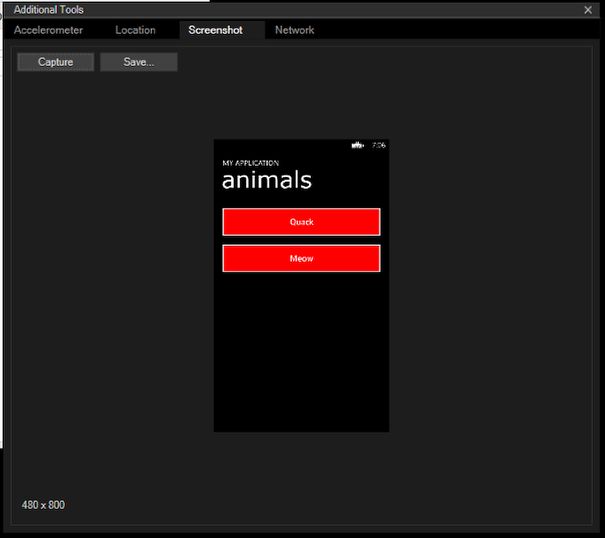Click the 'animals' page title
The height and width of the screenshot is (538, 605).
pyautogui.click(x=267, y=180)
